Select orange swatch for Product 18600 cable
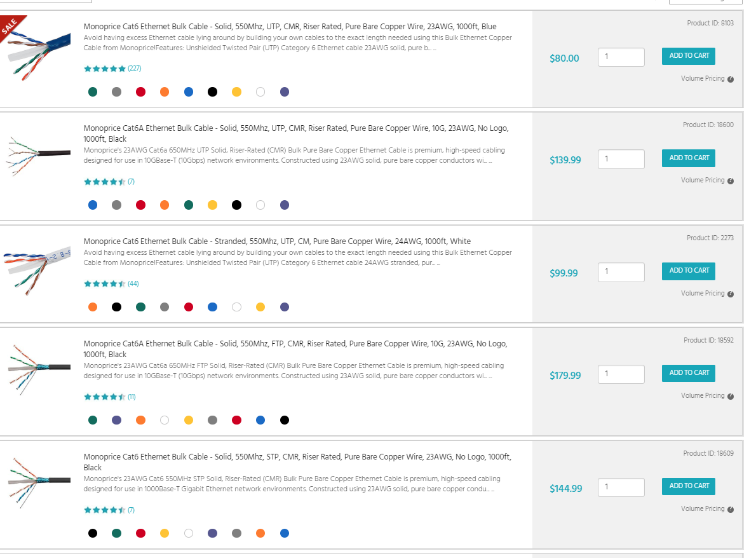 point(165,205)
